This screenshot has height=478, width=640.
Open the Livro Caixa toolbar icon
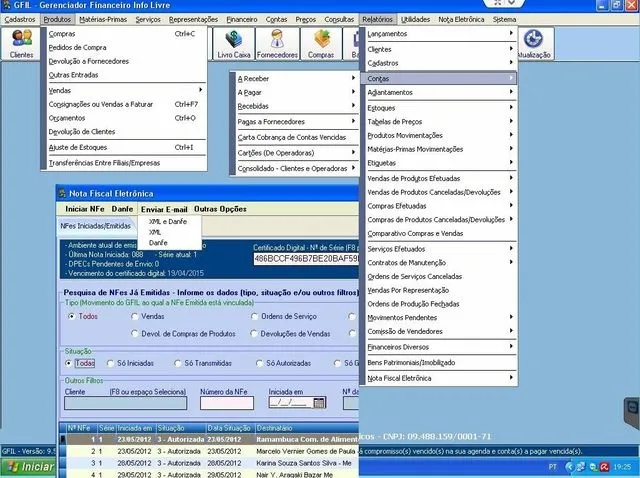(237, 40)
